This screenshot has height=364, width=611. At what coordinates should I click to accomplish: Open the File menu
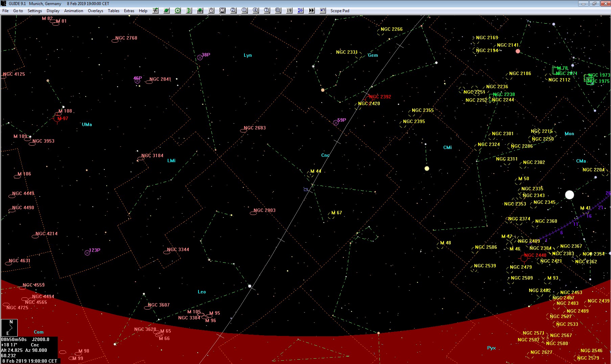(5, 11)
